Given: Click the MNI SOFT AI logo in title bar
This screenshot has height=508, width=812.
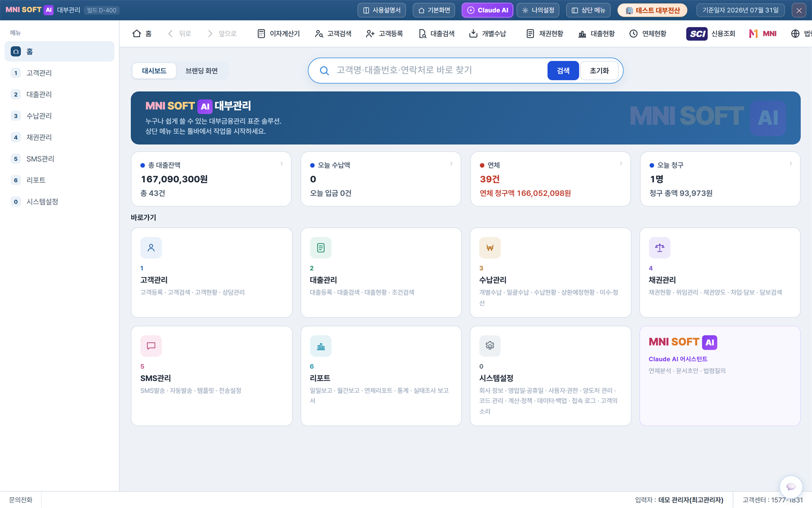Looking at the screenshot, I should pyautogui.click(x=29, y=10).
